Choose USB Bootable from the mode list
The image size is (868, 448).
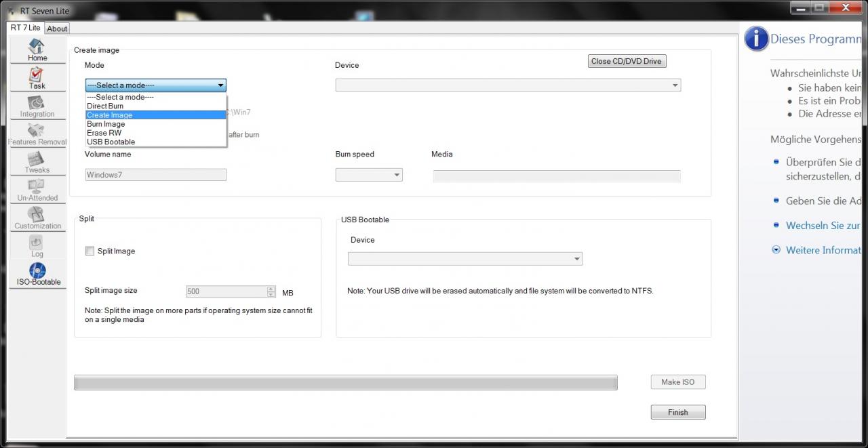tap(155, 142)
